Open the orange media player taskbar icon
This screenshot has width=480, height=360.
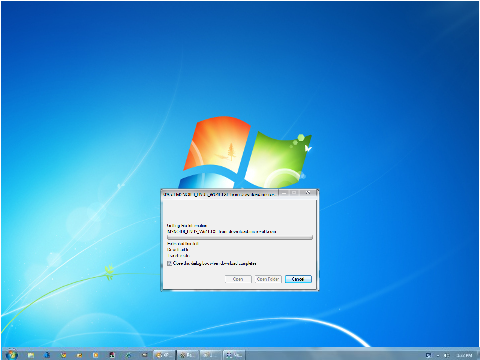tap(95, 355)
